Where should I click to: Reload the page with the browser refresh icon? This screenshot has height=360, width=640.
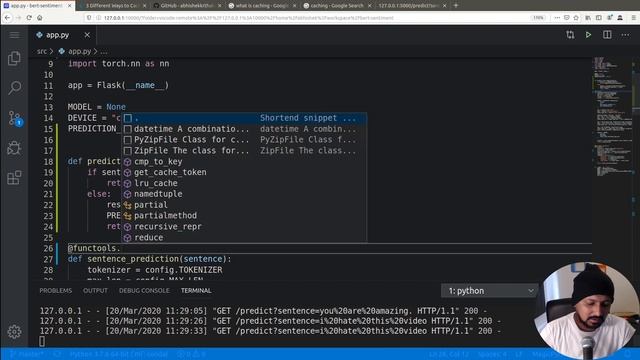[29, 18]
